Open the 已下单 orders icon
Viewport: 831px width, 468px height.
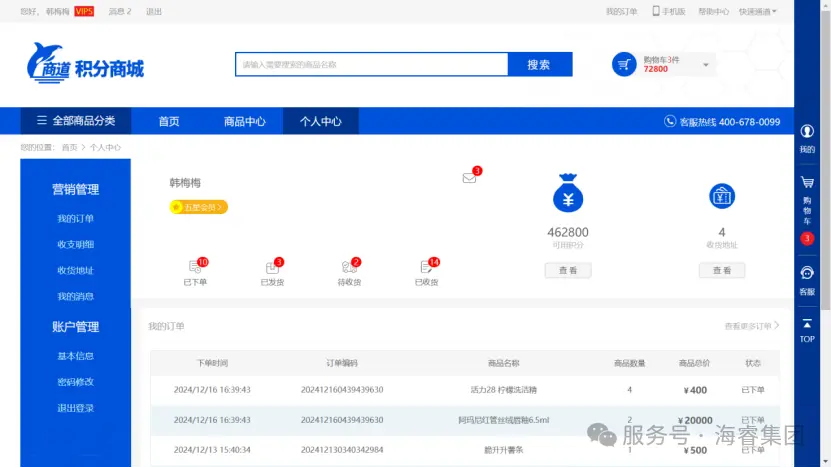pyautogui.click(x=196, y=268)
